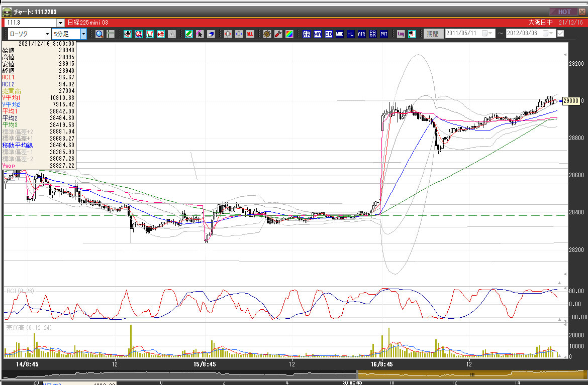Click the highlighted range in the bottom overview bar
588x385 pixels.
(471, 374)
